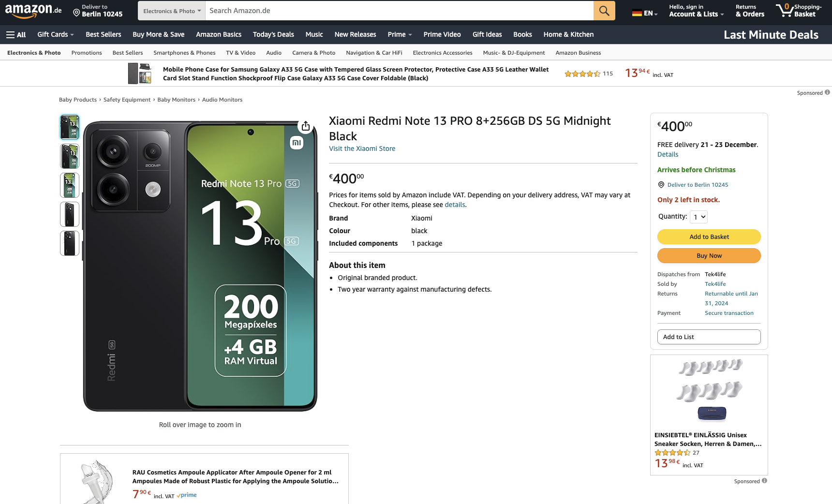Click the info icon beside bottom Sponsored label
The height and width of the screenshot is (504, 832).
764,481
